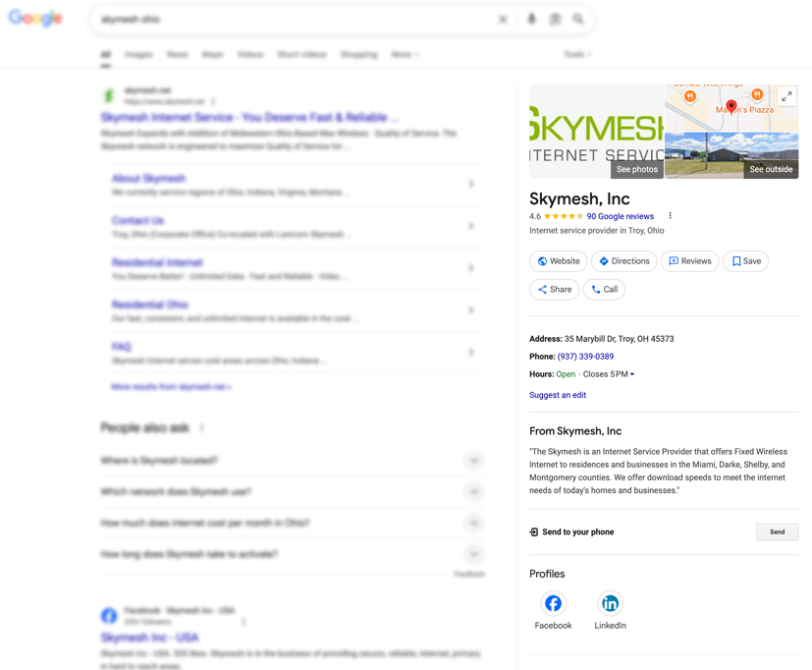Open More results from skymesh.net
This screenshot has width=812, height=670.
pyautogui.click(x=171, y=386)
